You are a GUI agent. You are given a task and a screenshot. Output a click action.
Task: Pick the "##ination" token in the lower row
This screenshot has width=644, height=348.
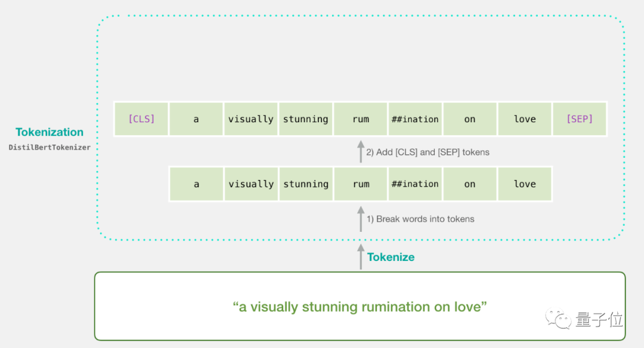(x=415, y=184)
